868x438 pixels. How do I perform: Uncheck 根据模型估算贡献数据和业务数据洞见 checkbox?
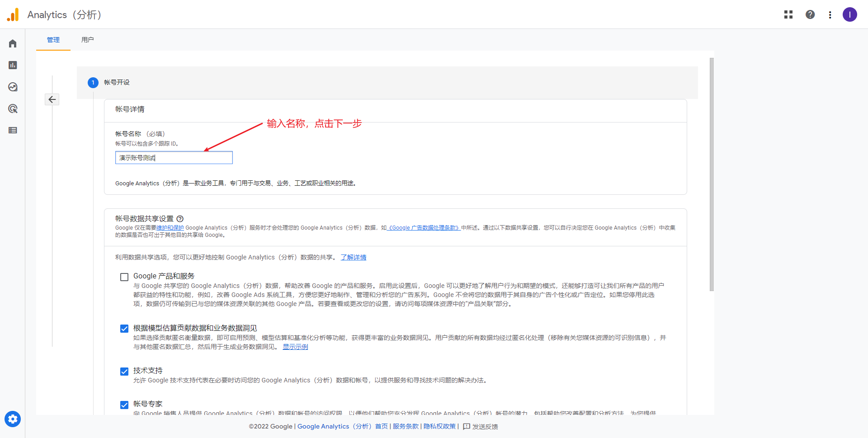(124, 329)
